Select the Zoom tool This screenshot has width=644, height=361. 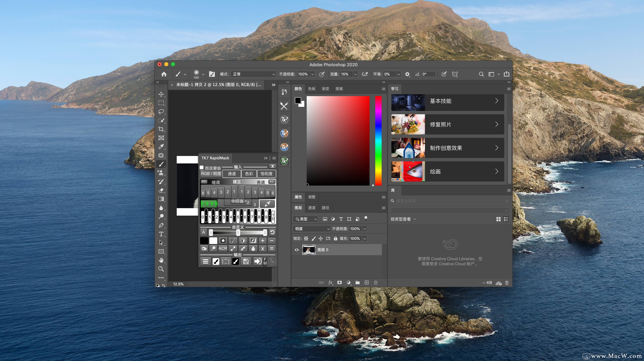tap(161, 269)
